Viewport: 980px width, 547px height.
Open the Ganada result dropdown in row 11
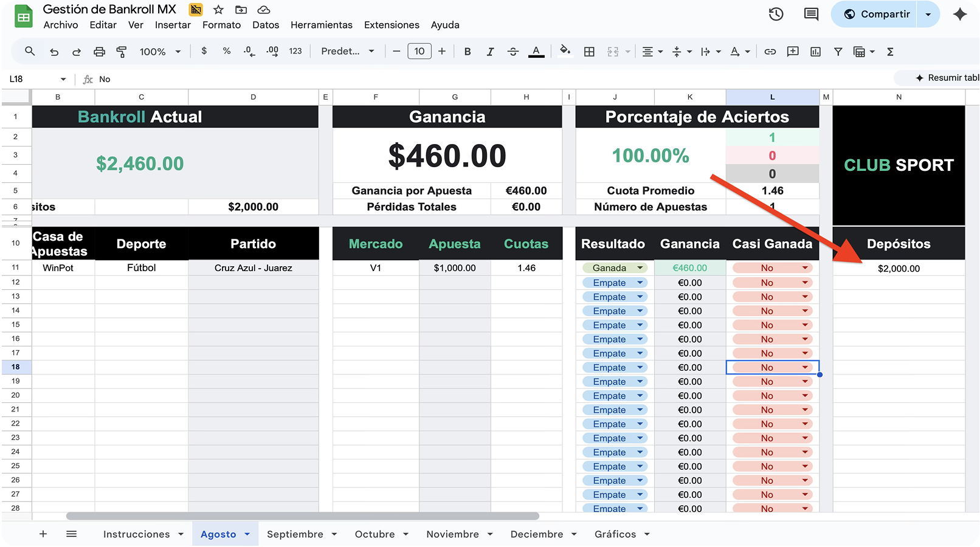[x=640, y=268]
